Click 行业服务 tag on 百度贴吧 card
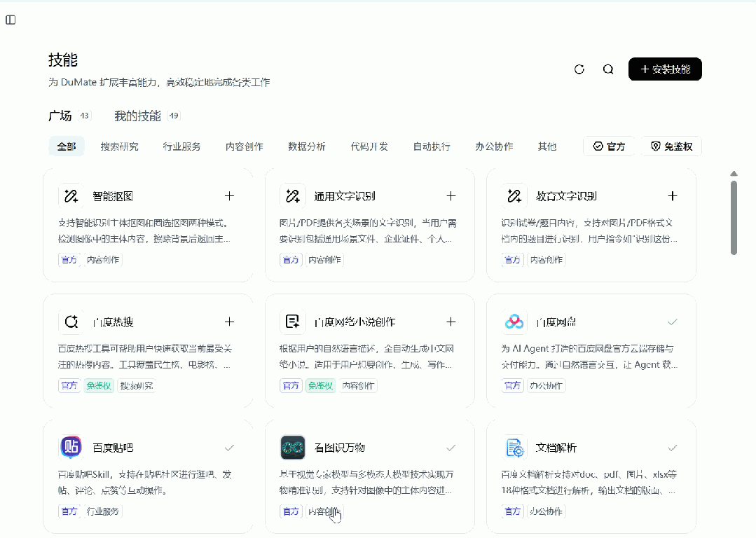 (103, 511)
